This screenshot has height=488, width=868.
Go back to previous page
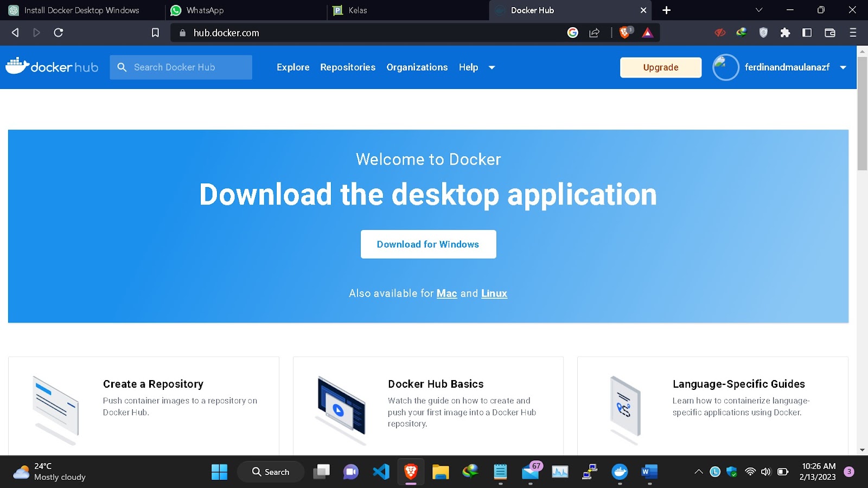(15, 33)
